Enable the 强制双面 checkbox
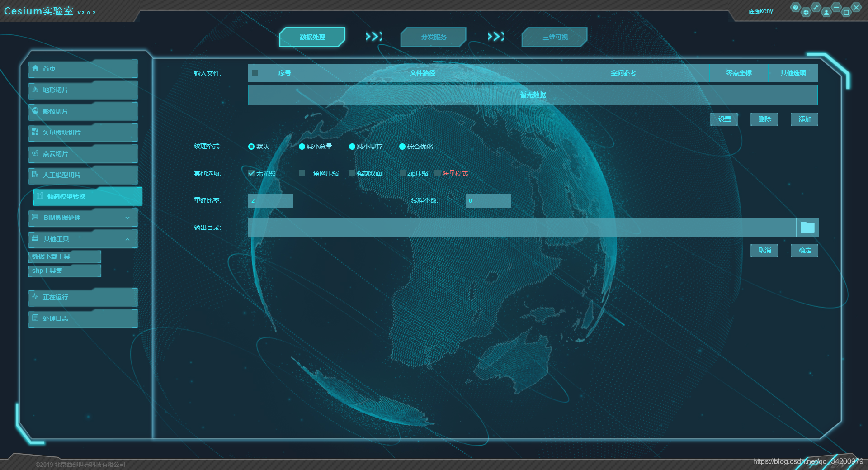 [351, 173]
